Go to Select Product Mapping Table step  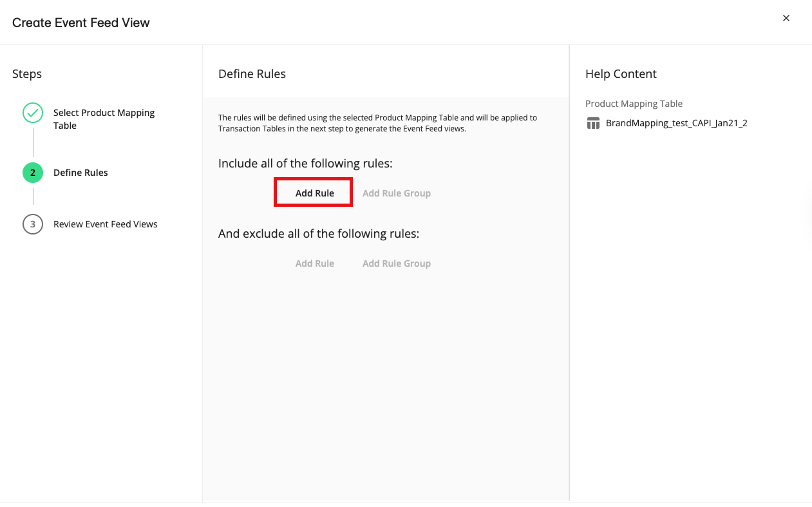click(104, 119)
